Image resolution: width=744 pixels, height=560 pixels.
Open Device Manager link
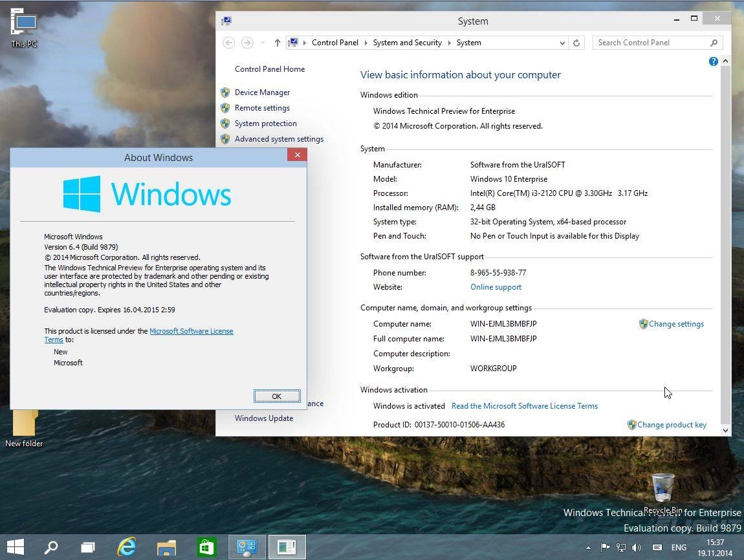pos(262,92)
